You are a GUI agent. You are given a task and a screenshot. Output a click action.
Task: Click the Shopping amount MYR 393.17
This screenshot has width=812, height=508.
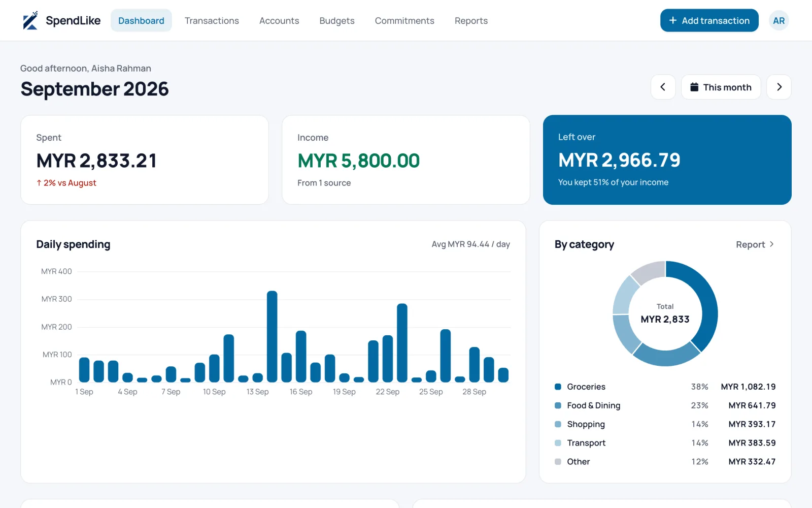[x=752, y=424]
